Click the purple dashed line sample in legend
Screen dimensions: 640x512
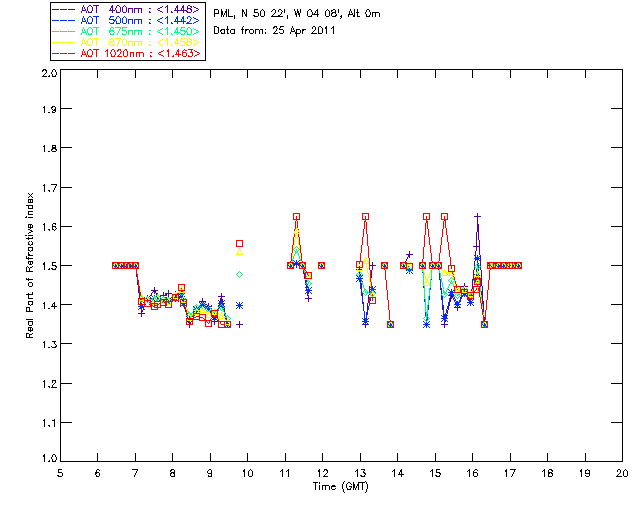64,9
